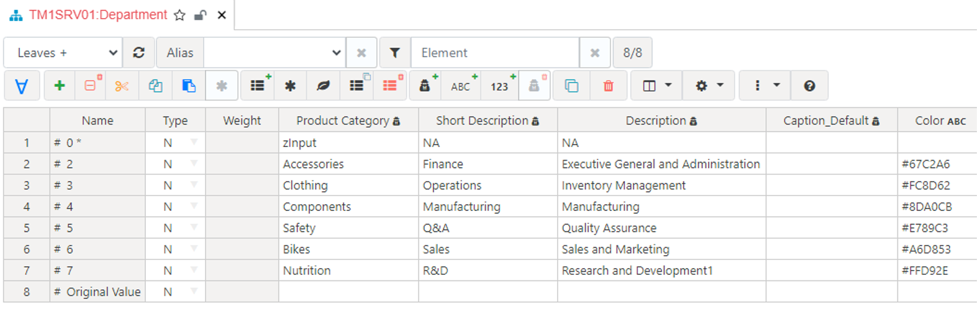Open the Alias dropdown

[275, 53]
